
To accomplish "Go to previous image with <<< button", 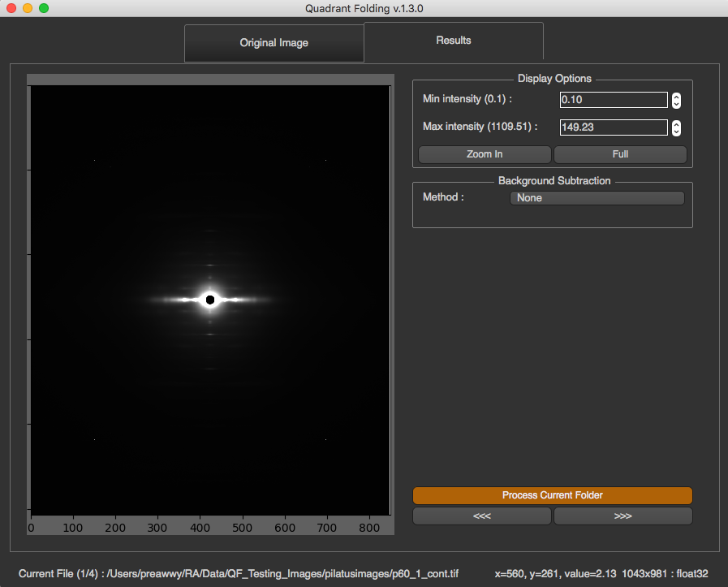I will click(x=482, y=516).
